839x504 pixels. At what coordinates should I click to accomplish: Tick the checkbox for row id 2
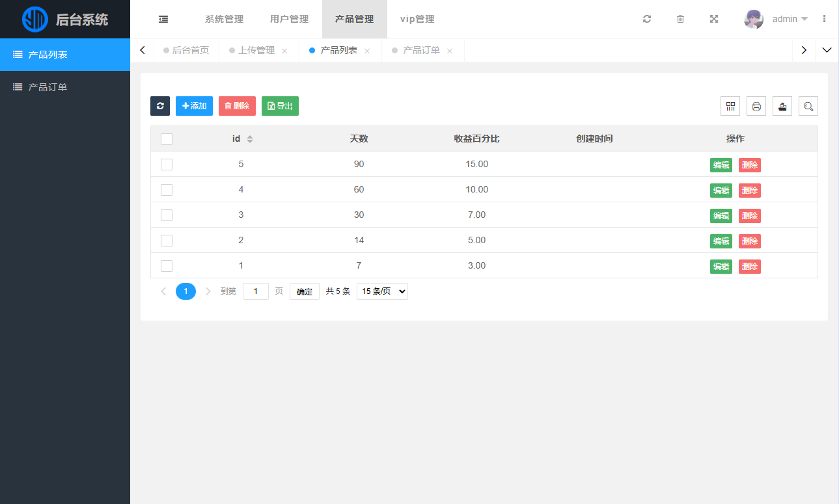(x=167, y=241)
